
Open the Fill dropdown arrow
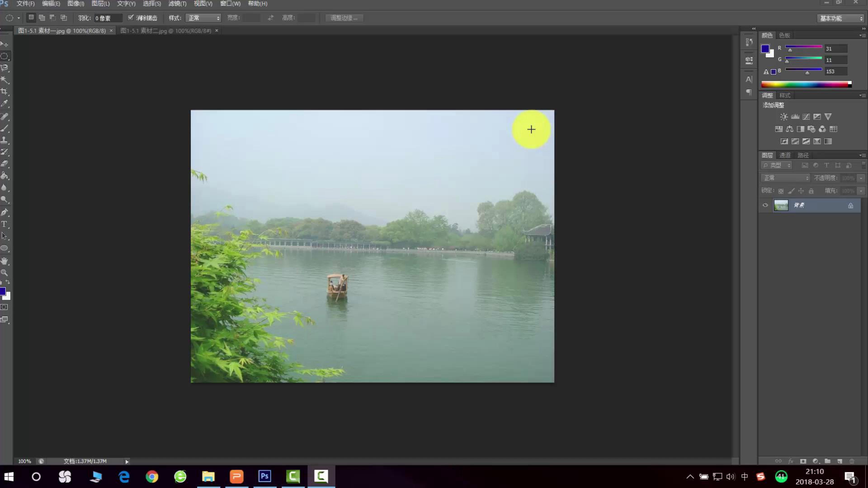point(861,191)
